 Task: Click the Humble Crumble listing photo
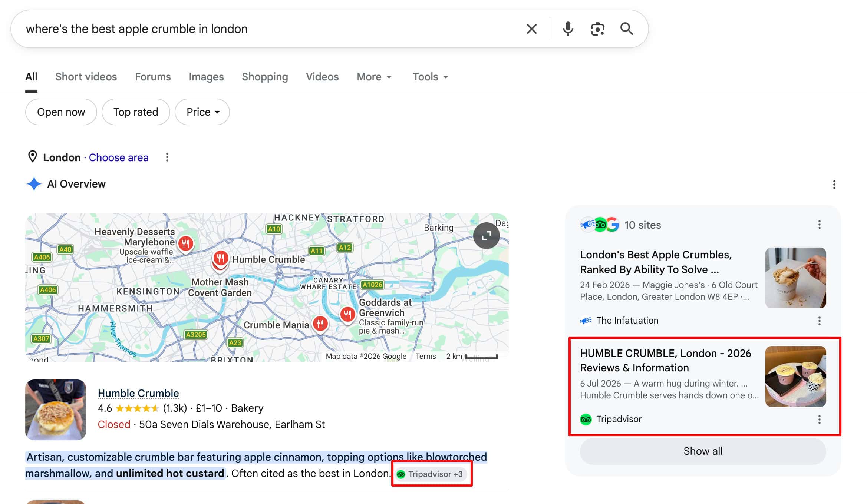[56, 409]
